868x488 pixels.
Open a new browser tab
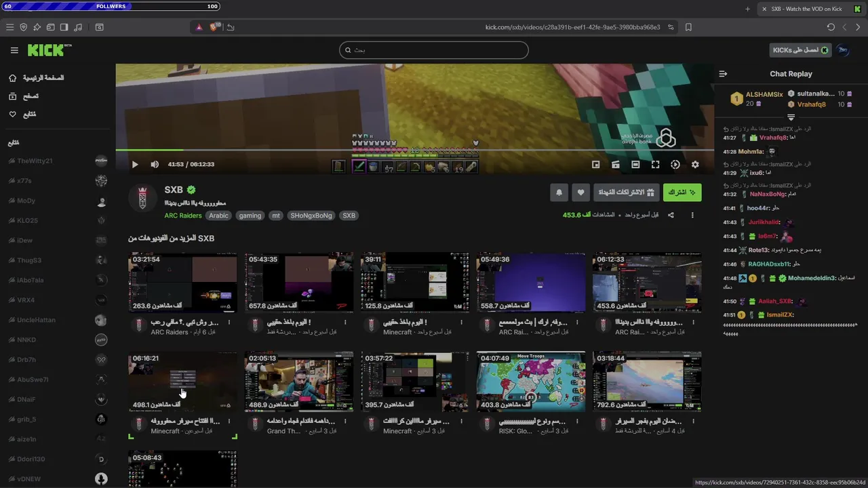coord(747,9)
